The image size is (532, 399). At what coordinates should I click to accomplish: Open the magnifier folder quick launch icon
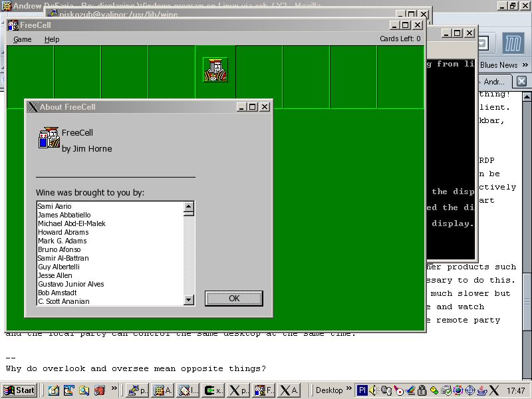pyautogui.click(x=84, y=390)
